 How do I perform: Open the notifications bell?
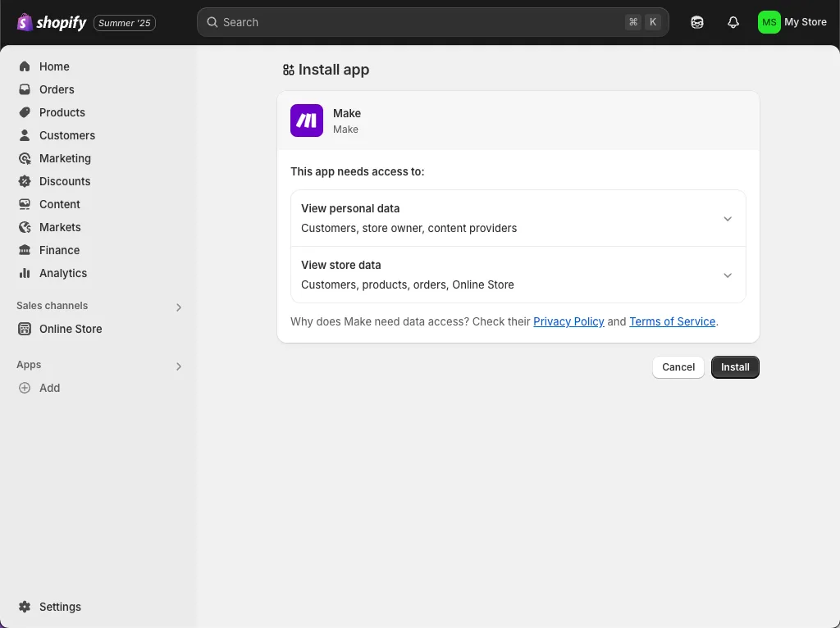click(x=733, y=22)
